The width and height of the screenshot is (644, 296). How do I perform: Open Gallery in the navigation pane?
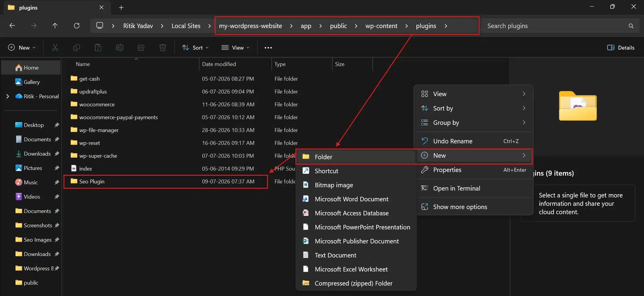point(31,82)
